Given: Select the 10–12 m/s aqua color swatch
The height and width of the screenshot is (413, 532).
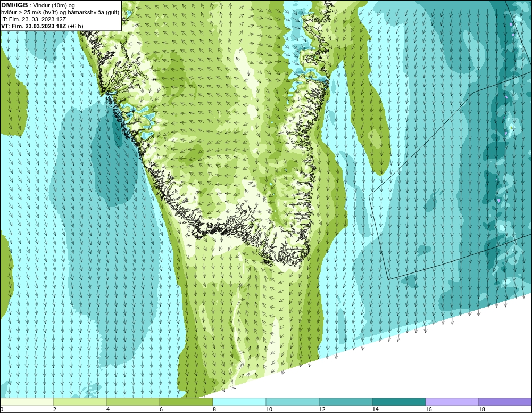Looking at the screenshot, I should pos(293,402).
